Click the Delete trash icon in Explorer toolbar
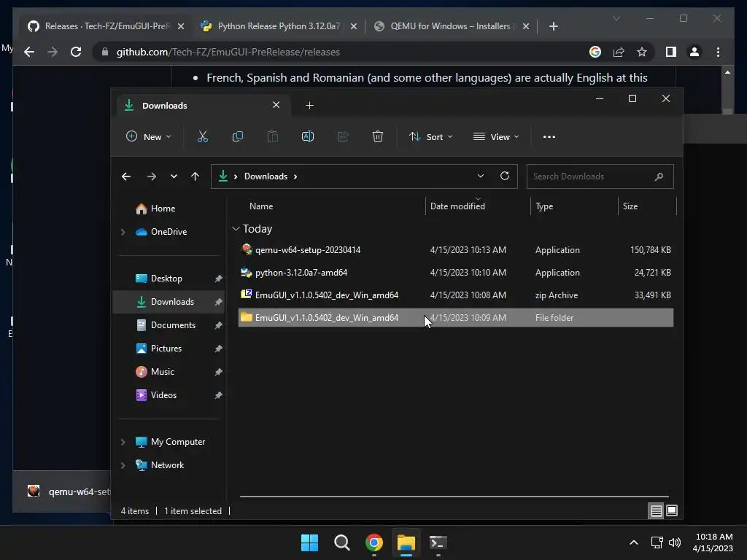 378,136
